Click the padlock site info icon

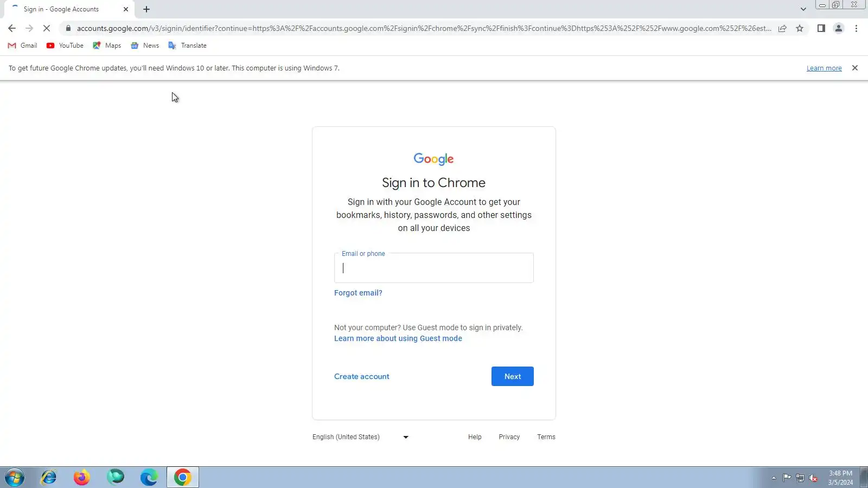[x=68, y=28]
